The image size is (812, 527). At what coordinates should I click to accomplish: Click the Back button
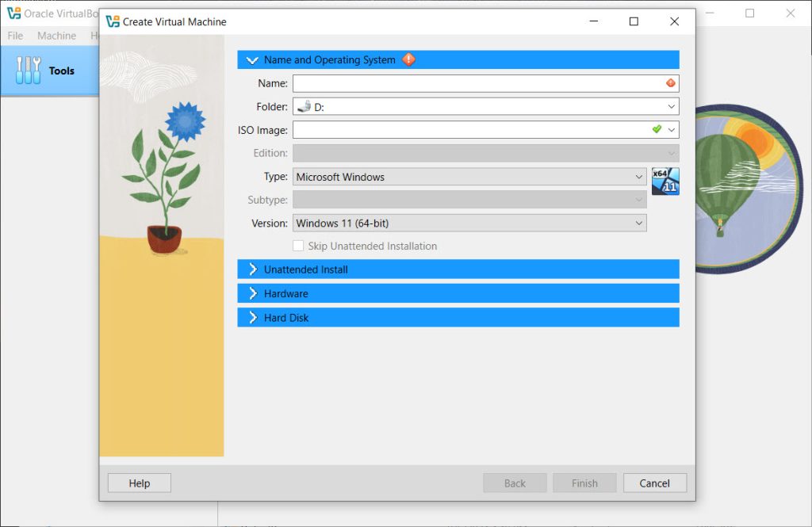(x=515, y=483)
